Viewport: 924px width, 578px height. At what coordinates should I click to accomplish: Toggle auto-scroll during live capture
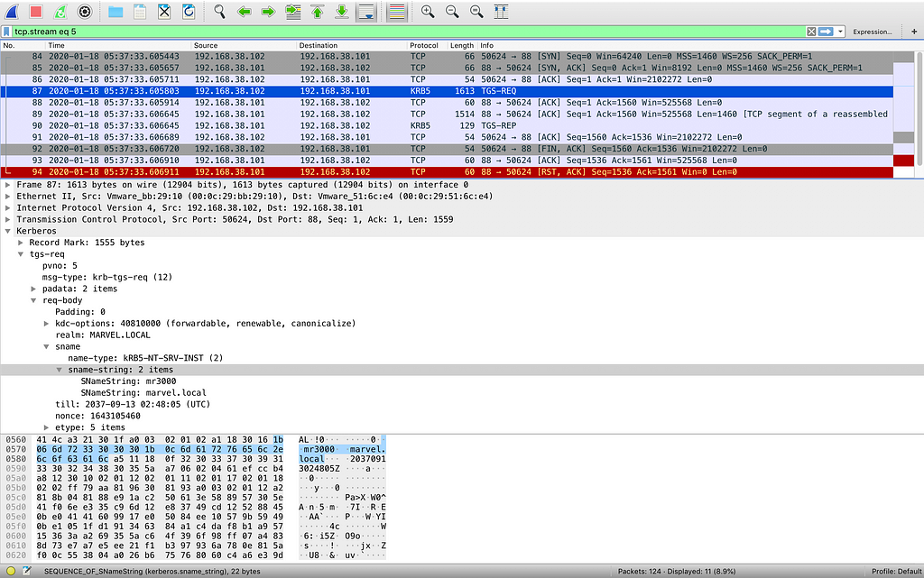click(366, 12)
